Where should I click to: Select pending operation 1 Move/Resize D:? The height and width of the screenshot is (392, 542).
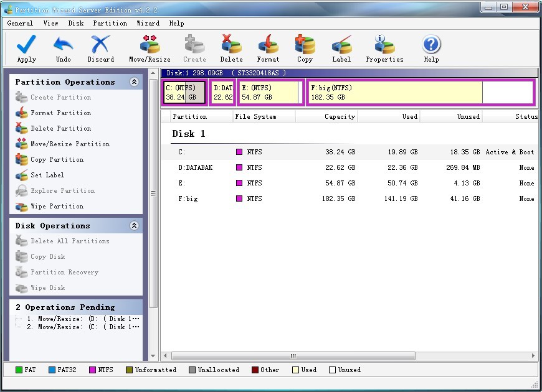tap(83, 319)
